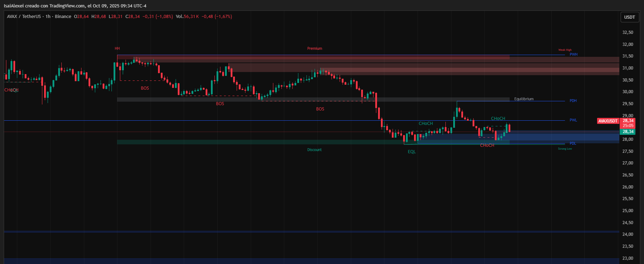This screenshot has width=644, height=264.
Task: Click the red 28,34 last price label
Action: (628, 121)
